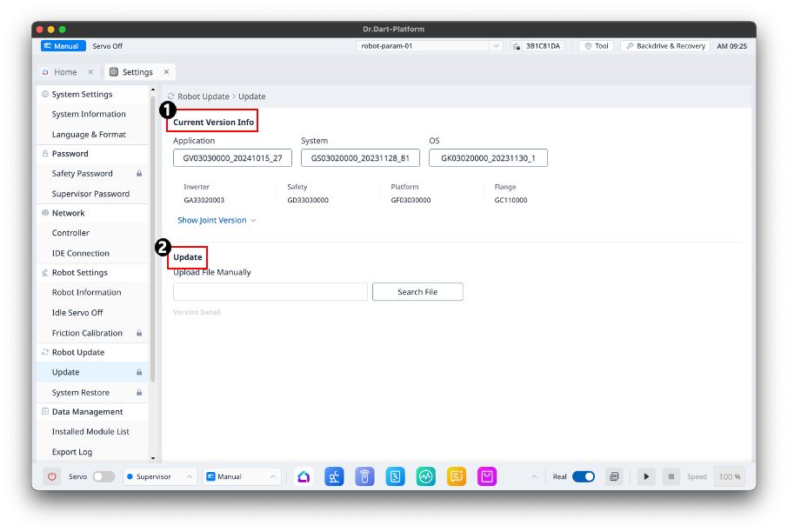Click the play button in bottom bar

646,476
